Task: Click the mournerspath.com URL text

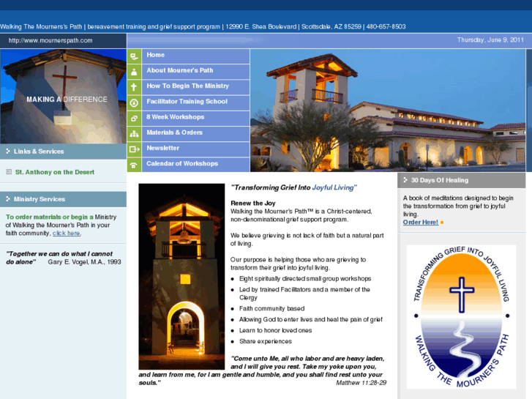Action: (x=50, y=40)
